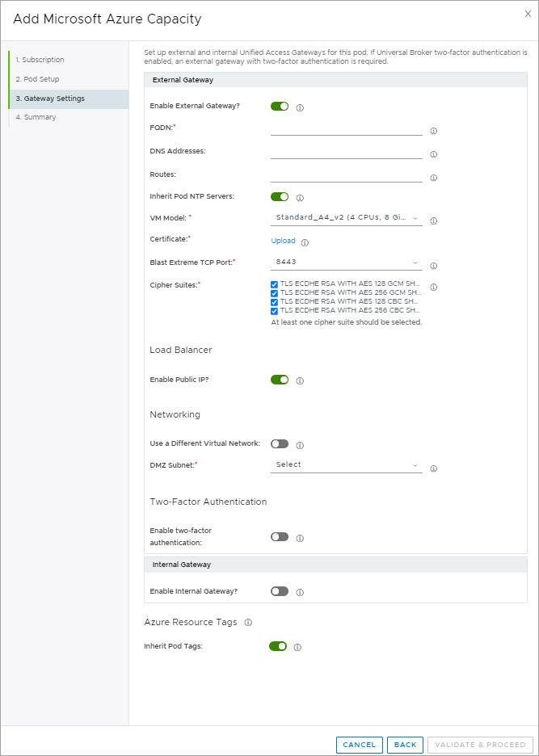Click the Load Balancer heading
Viewport: 539px width, 756px height.
[181, 350]
